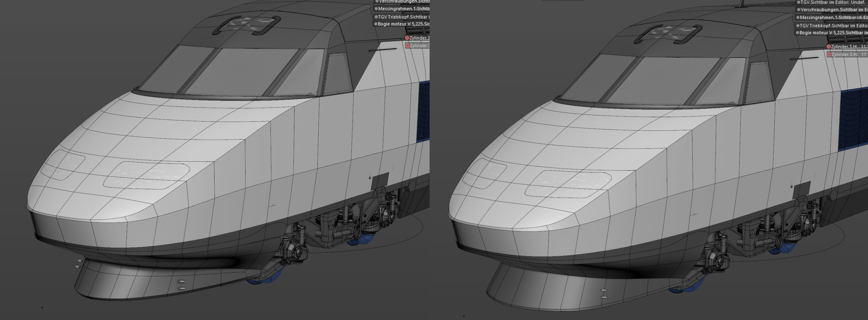
Task: Click lower Zylinder.3 label in left view
Action: pos(419,46)
